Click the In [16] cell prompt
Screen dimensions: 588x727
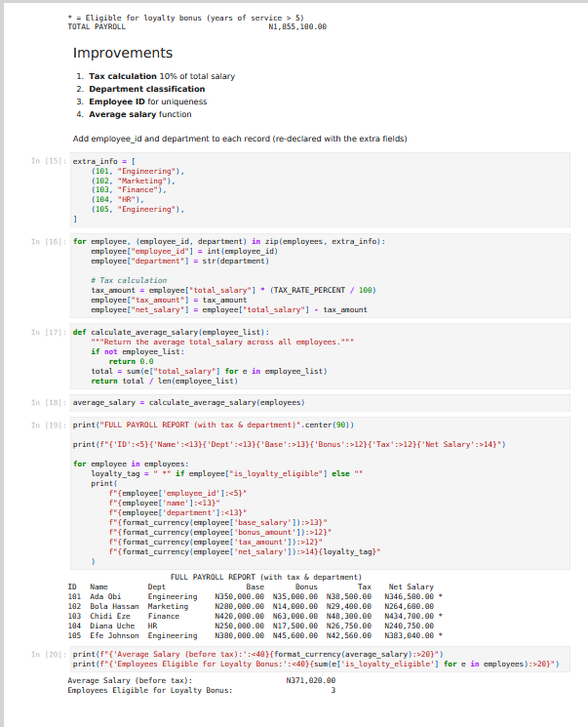tap(49, 242)
